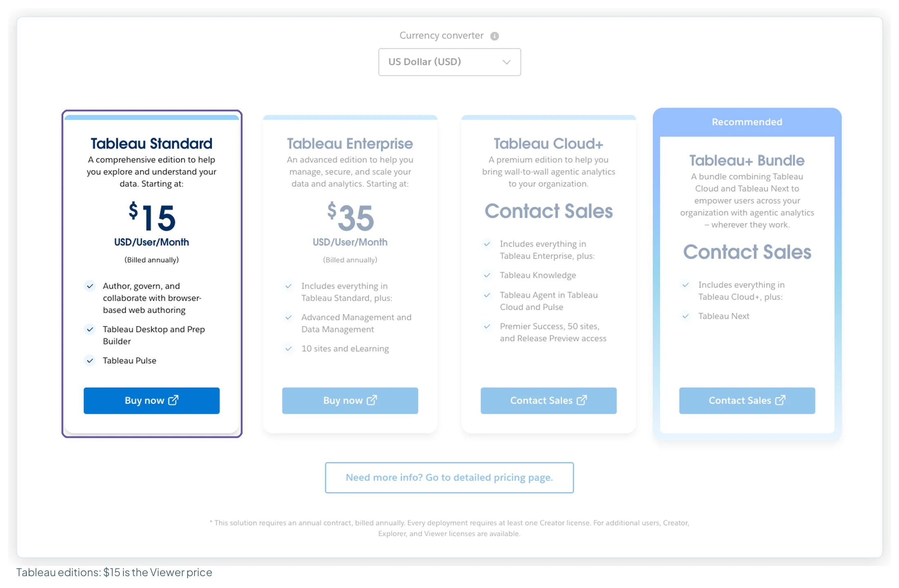Click checkmark beside Tableau Desktop and Prep Builder

pyautogui.click(x=90, y=329)
